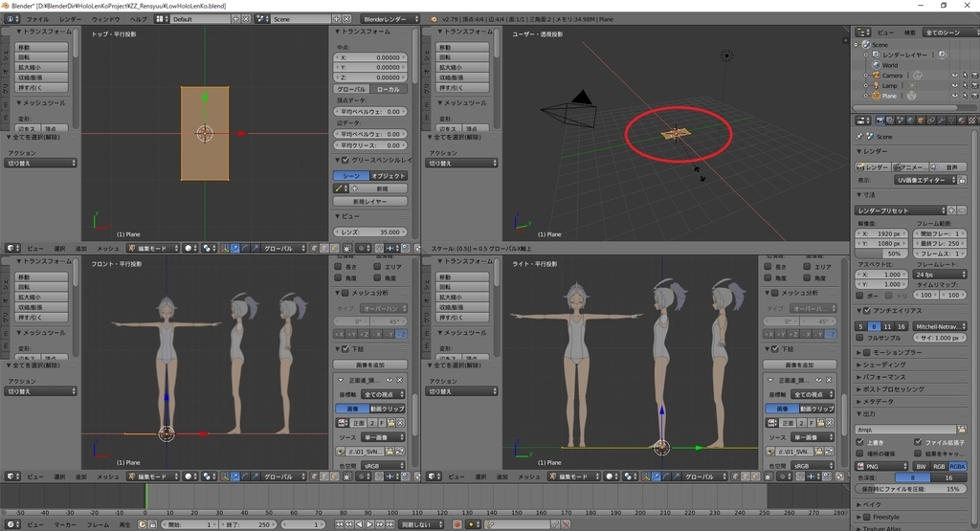Click the Outliner editor type icon
This screenshot has width=980, height=531.
862,32
